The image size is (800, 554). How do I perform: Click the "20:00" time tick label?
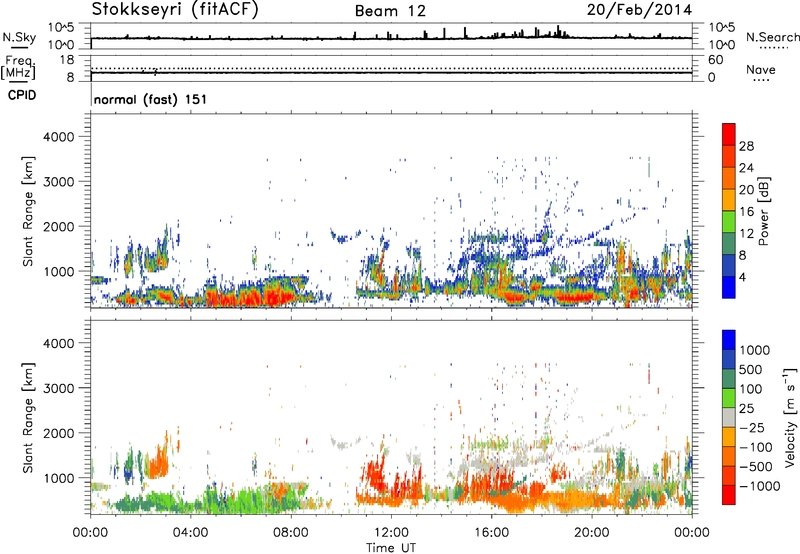pyautogui.click(x=591, y=533)
